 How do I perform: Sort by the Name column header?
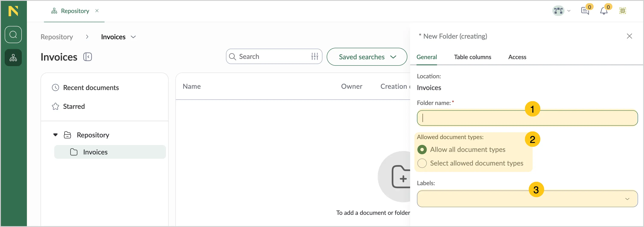192,86
